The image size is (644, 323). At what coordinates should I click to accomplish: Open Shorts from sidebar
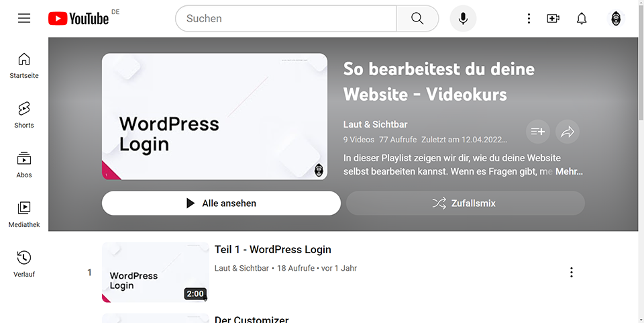24,116
